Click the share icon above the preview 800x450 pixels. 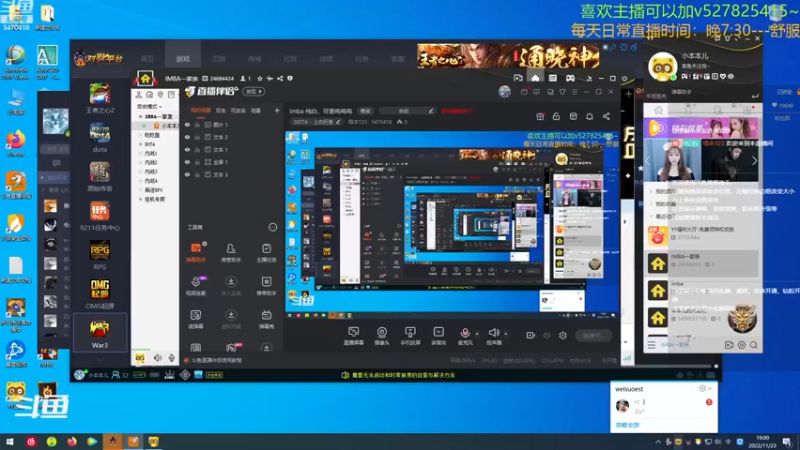tap(606, 116)
